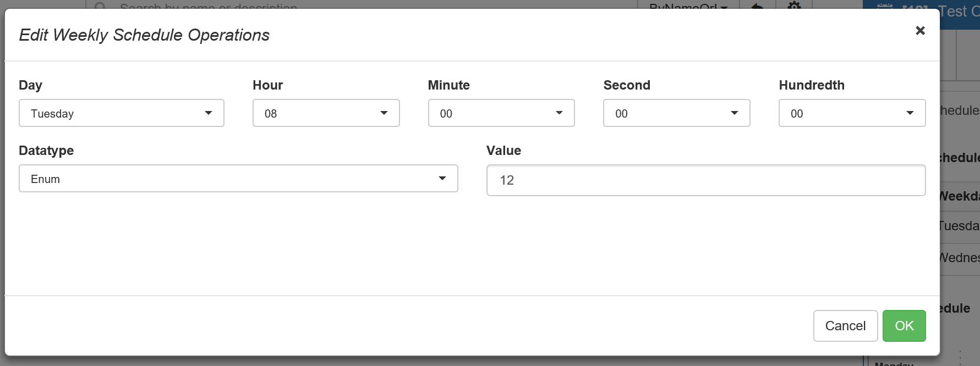Close the Edit Weekly Schedule Operations dialog
This screenshot has height=366, width=980.
tap(920, 31)
